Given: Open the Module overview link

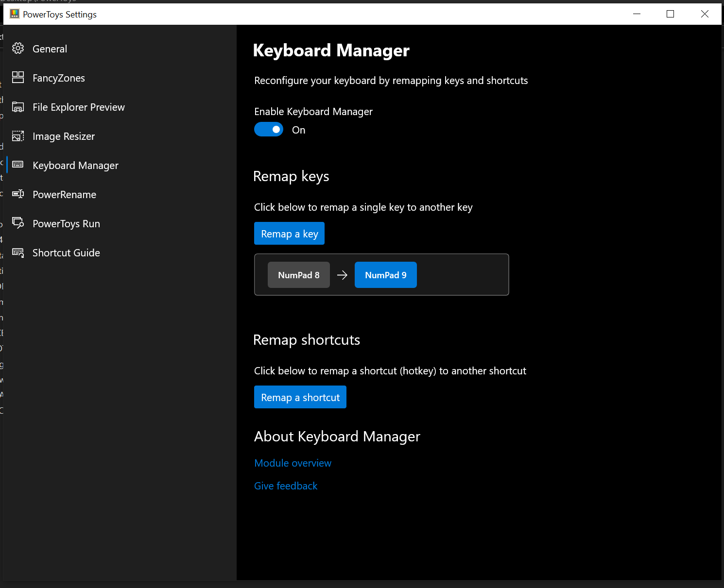Looking at the screenshot, I should point(293,463).
